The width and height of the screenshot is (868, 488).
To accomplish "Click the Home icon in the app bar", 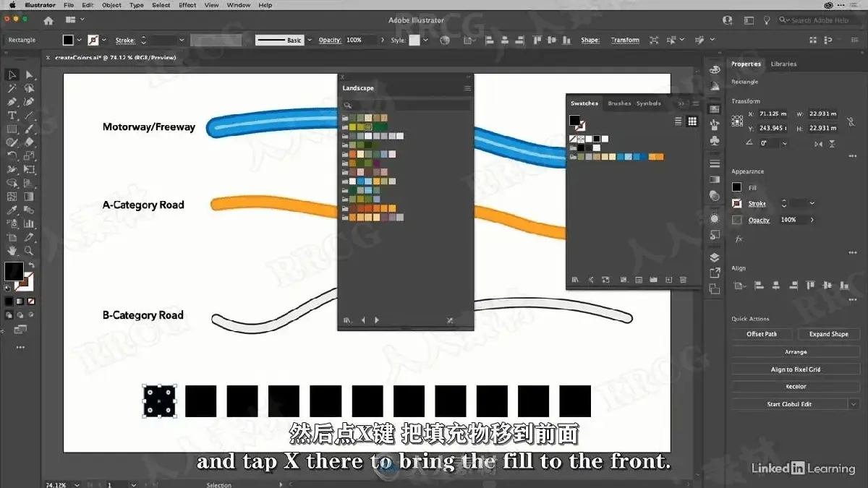I will point(48,20).
